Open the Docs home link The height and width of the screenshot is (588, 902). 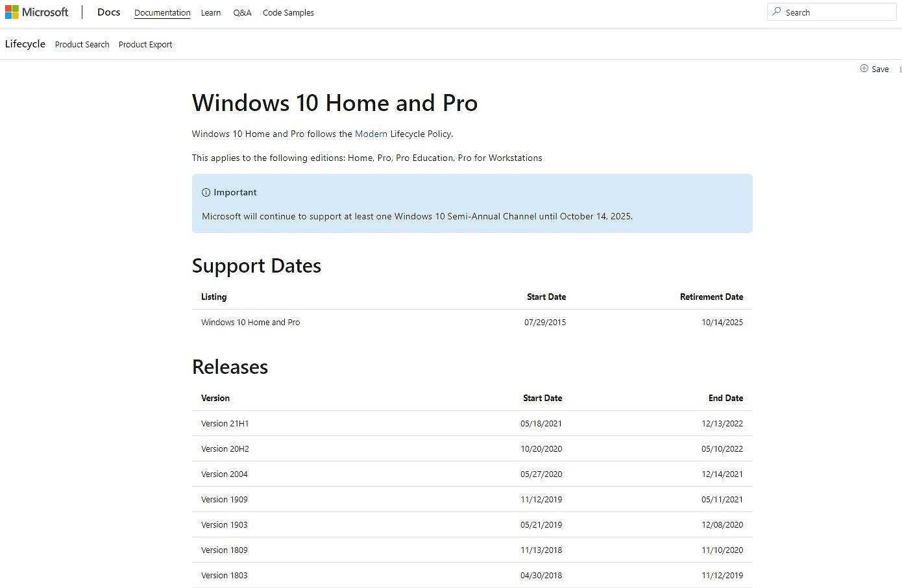pyautogui.click(x=109, y=12)
